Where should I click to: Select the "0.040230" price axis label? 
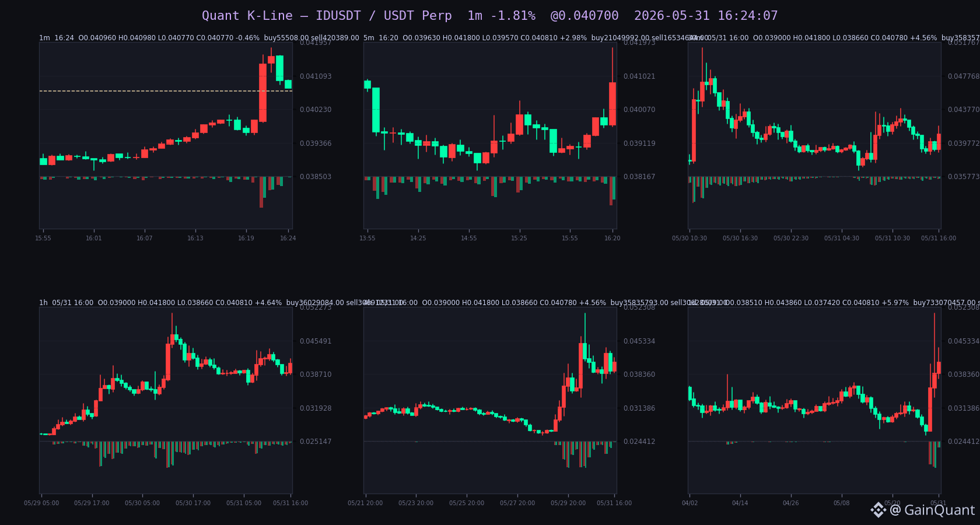[x=316, y=110]
